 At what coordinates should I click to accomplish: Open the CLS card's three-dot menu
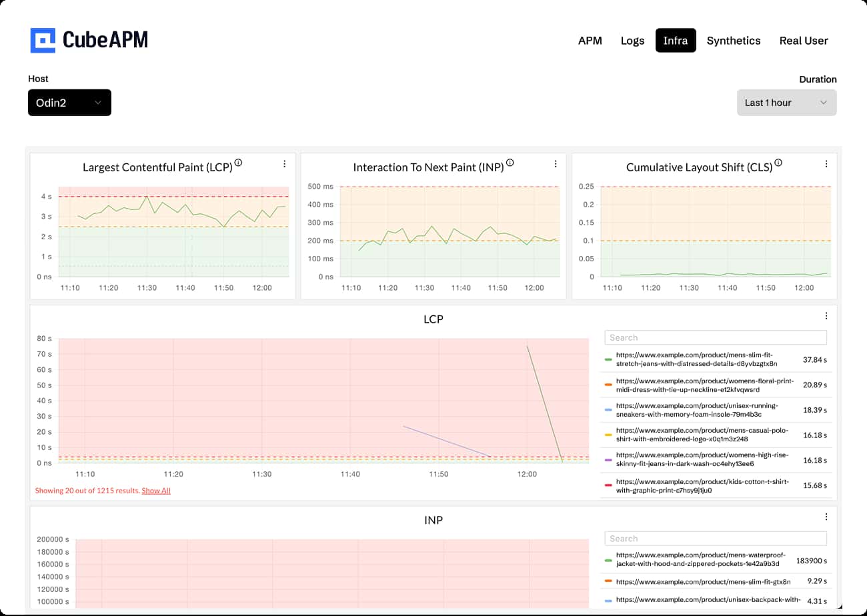pos(826,163)
